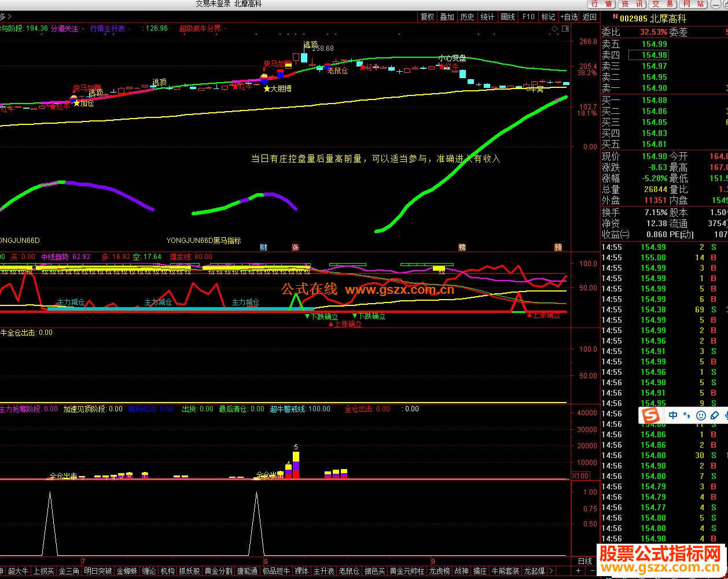Click the diamond icon in chart corner
This screenshot has width=728, height=579.
pyautogui.click(x=554, y=28)
